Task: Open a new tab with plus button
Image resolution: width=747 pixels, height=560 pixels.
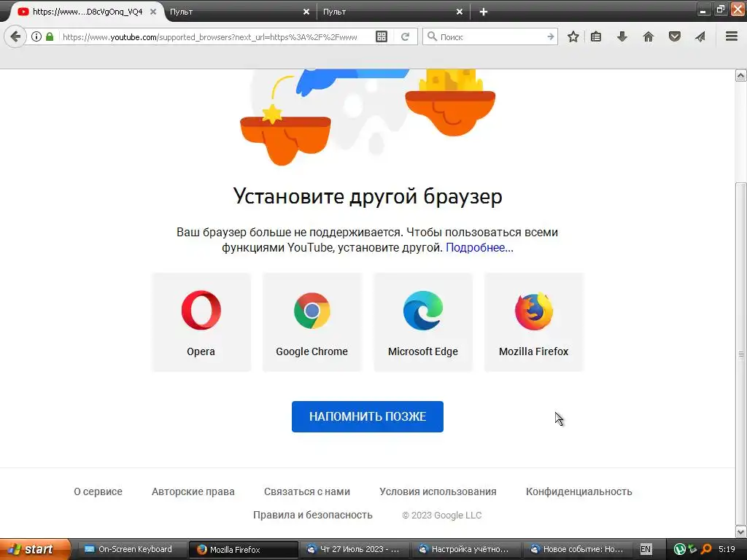Action: point(484,12)
